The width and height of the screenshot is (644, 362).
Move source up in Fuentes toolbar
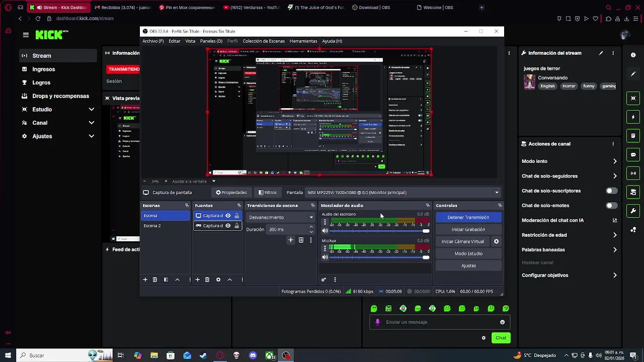coord(229,280)
